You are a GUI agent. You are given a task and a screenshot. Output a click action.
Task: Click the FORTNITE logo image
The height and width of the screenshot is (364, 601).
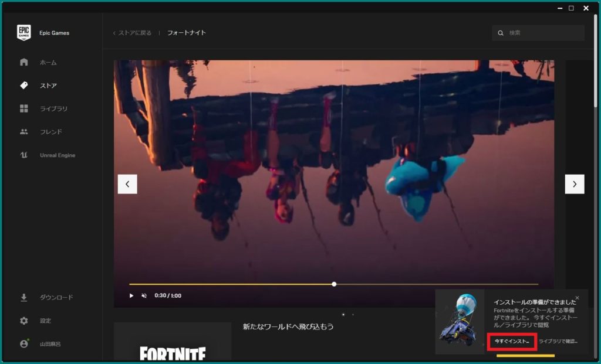(x=173, y=353)
